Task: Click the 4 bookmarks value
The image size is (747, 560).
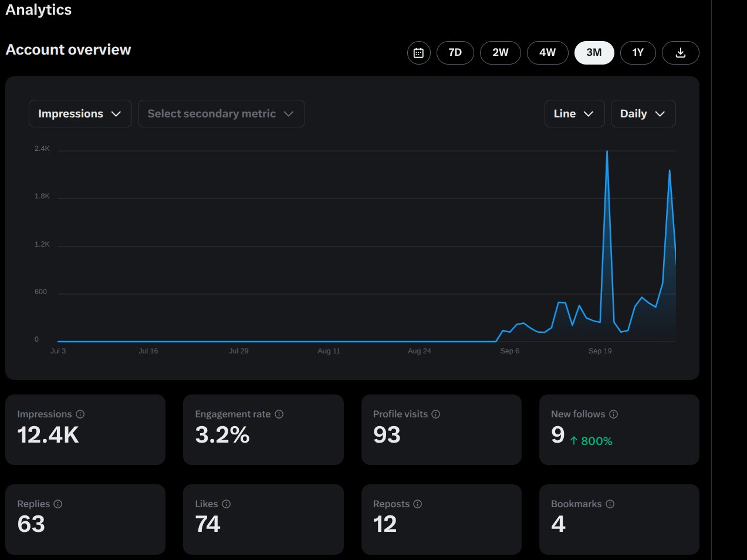Action: pos(558,524)
